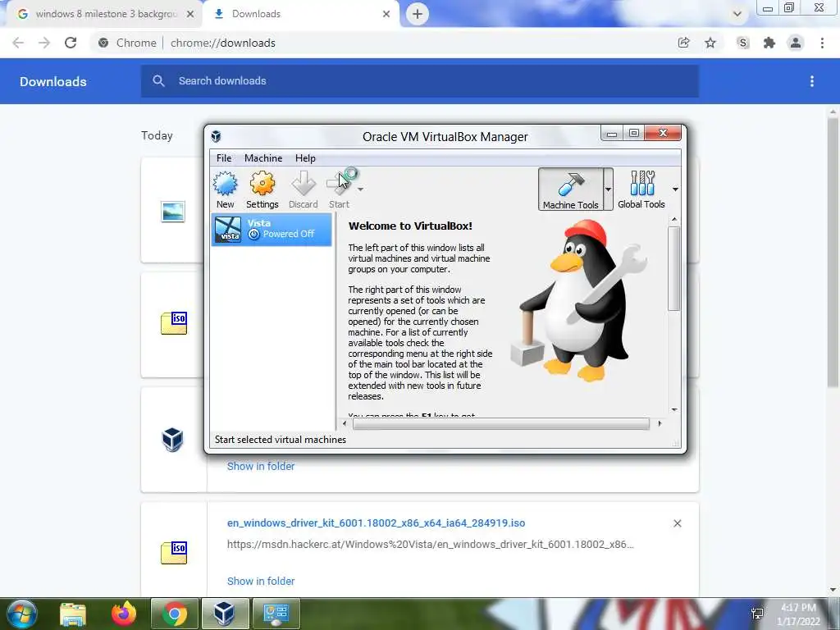
Task: Click the VirtualBox cube icon in title bar
Action: tap(216, 136)
